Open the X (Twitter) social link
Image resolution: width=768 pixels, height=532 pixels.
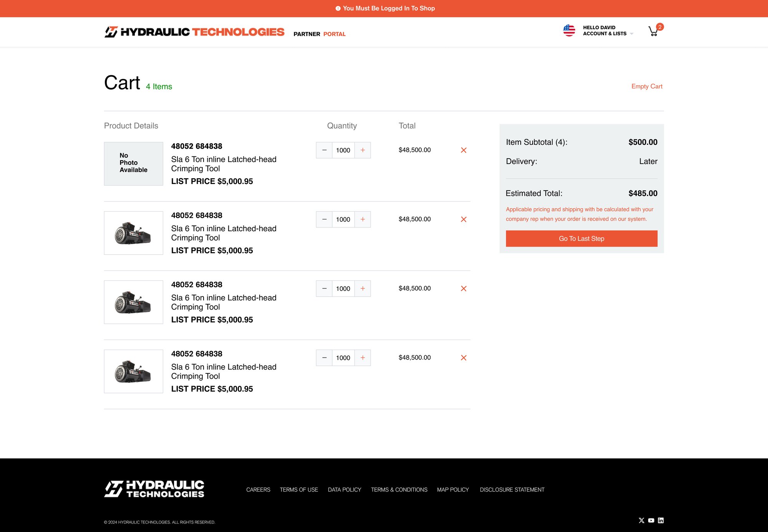(x=641, y=520)
